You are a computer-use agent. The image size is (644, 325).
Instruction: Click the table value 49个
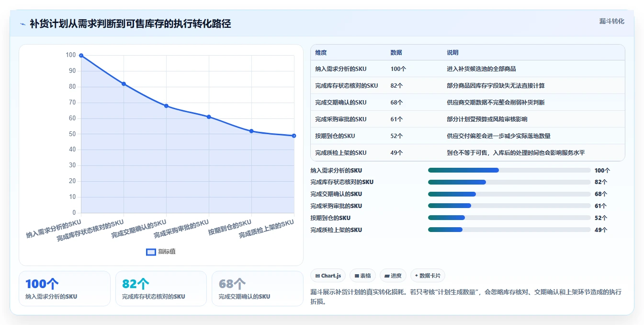click(x=397, y=153)
